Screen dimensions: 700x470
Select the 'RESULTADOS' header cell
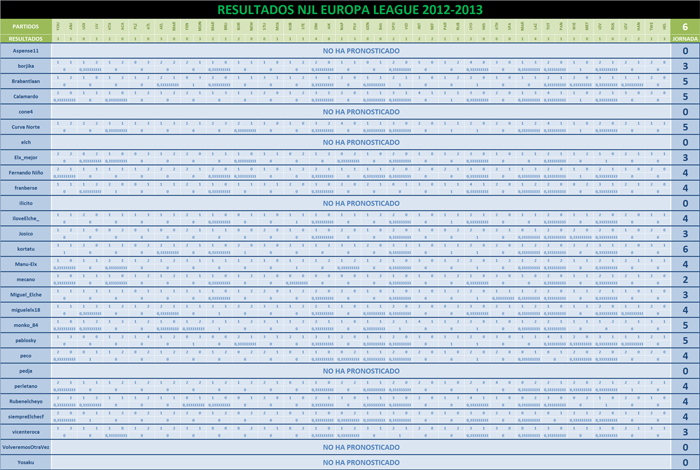(26, 39)
